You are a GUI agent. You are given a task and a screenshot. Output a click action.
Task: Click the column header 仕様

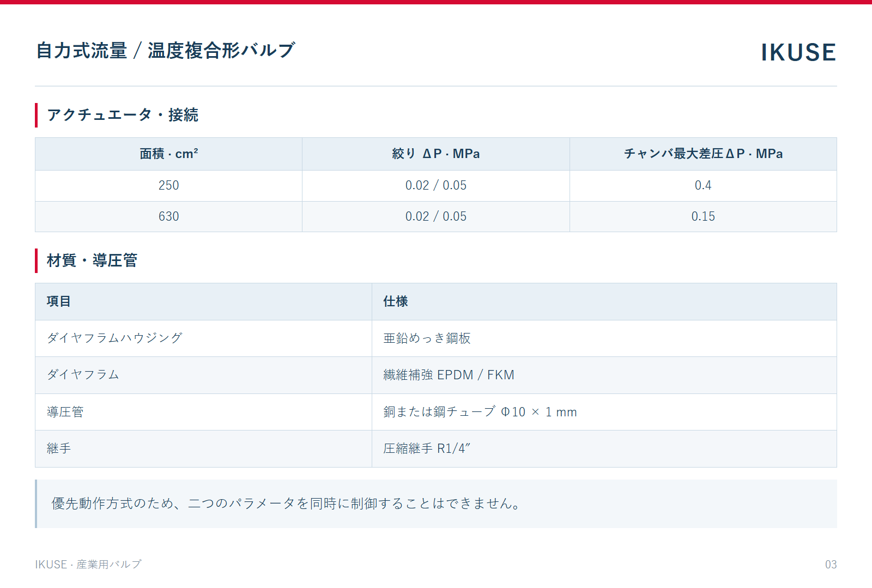395,301
